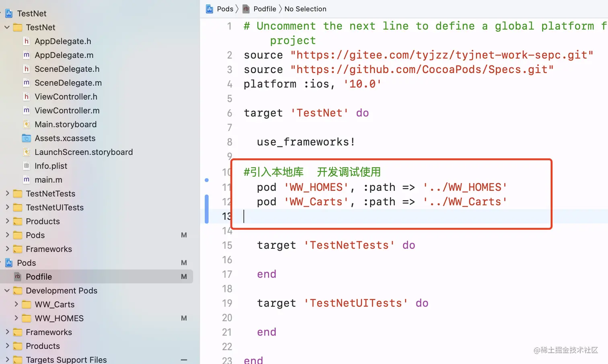Click the WW_Carts folder icon
The width and height of the screenshot is (608, 364).
click(27, 304)
